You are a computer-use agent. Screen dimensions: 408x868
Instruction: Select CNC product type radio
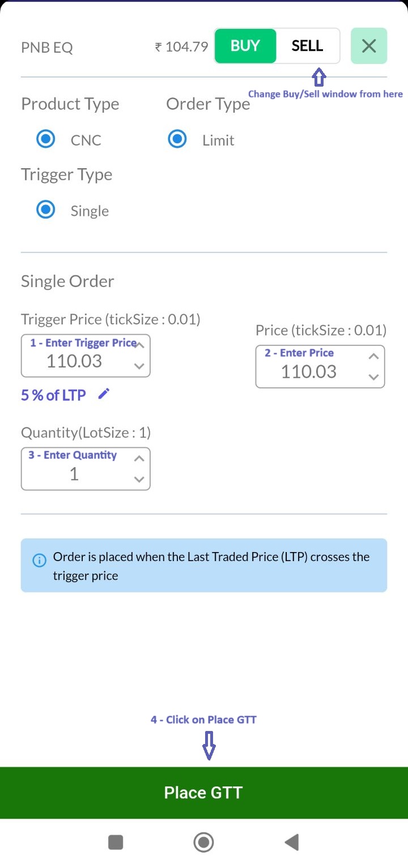45,139
